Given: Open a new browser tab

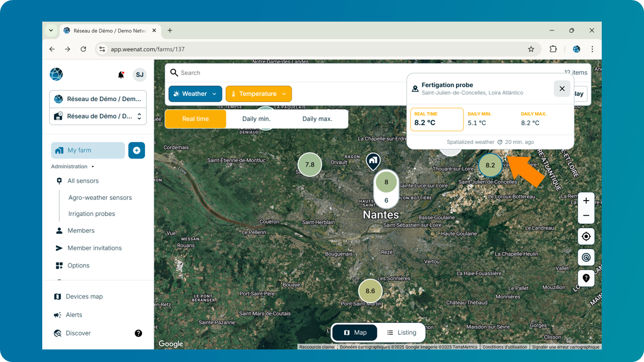Looking at the screenshot, I should point(170,31).
